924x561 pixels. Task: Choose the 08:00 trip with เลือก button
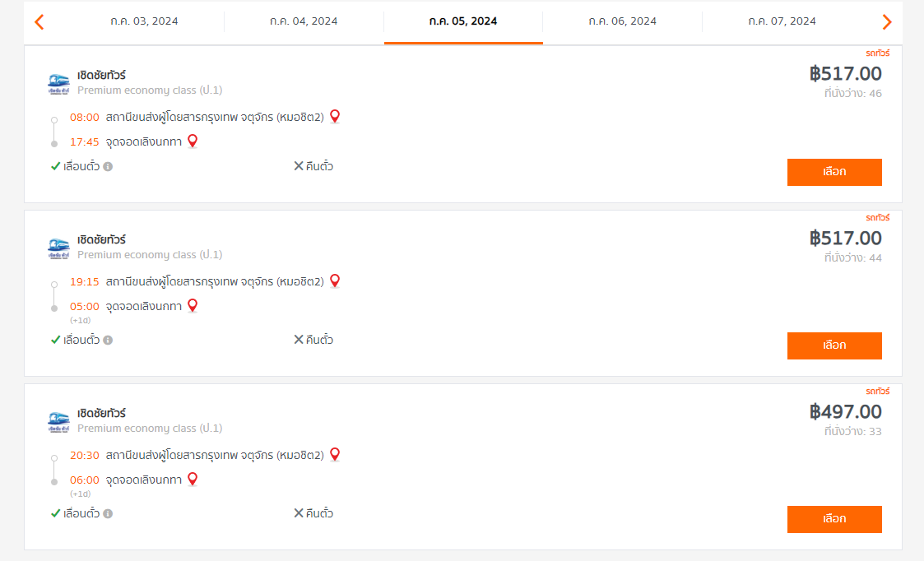(834, 172)
